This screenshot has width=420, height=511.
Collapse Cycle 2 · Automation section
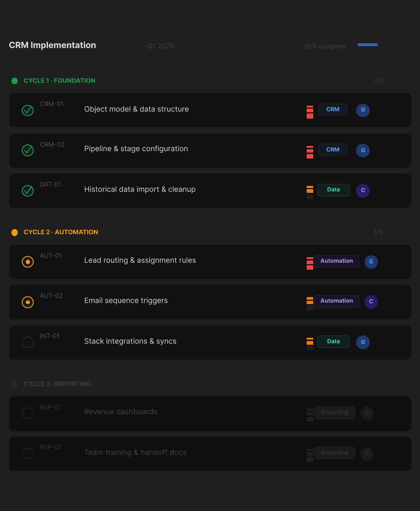tap(61, 232)
